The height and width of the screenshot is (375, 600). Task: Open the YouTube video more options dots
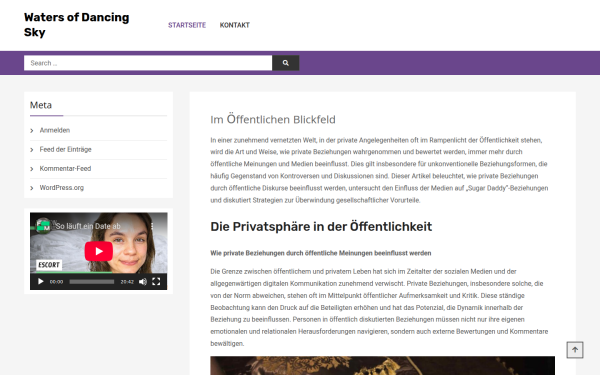pyautogui.click(x=152, y=226)
